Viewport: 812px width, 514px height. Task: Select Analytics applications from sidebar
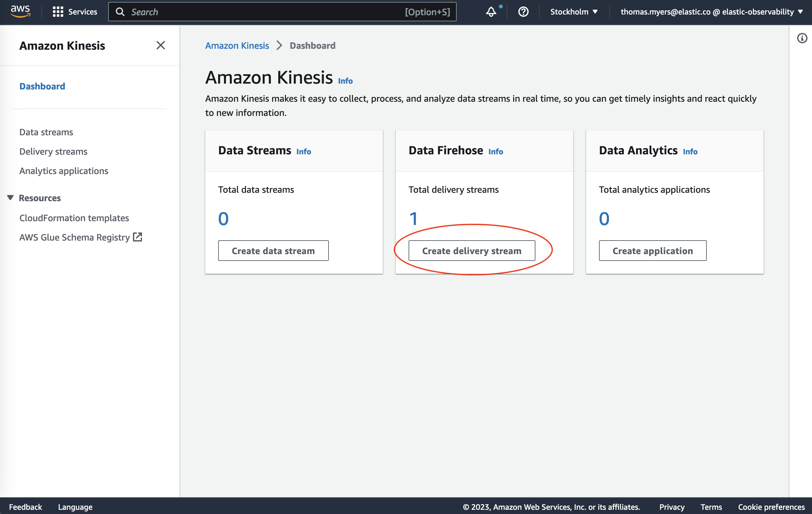click(x=64, y=170)
